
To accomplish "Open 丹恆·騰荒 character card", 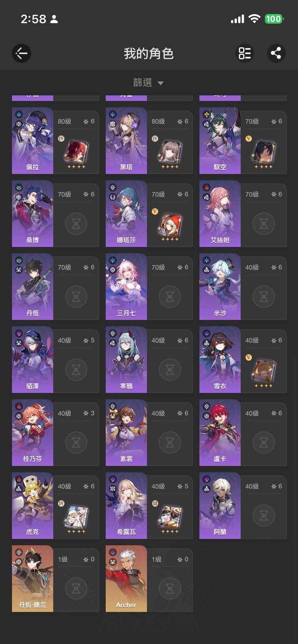I will pyautogui.click(x=55, y=579).
